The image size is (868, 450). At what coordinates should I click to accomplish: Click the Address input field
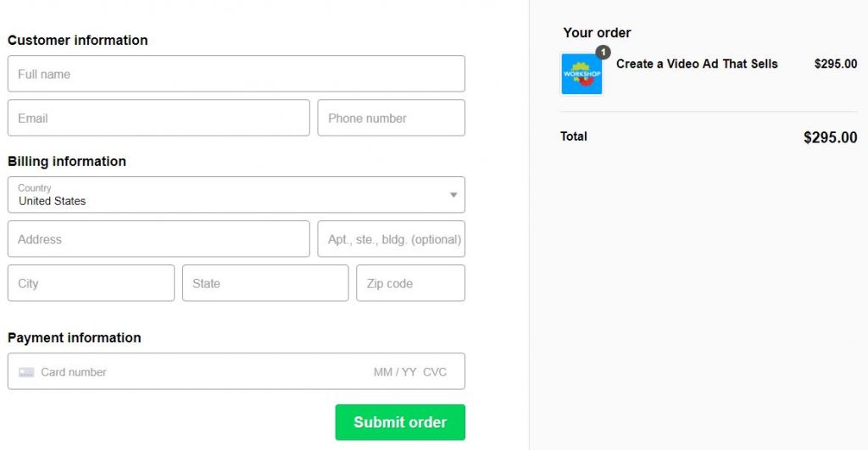[159, 239]
